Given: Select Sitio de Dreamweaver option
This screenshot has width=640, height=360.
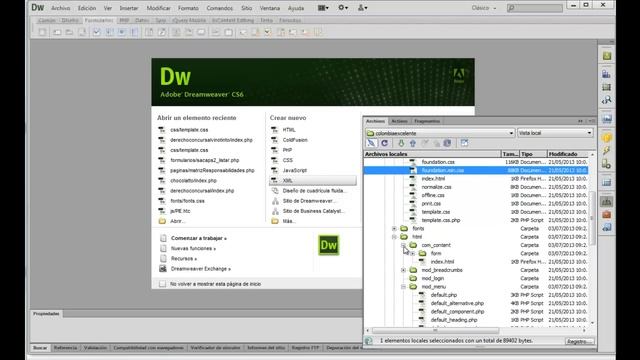Looking at the screenshot, I should [309, 201].
